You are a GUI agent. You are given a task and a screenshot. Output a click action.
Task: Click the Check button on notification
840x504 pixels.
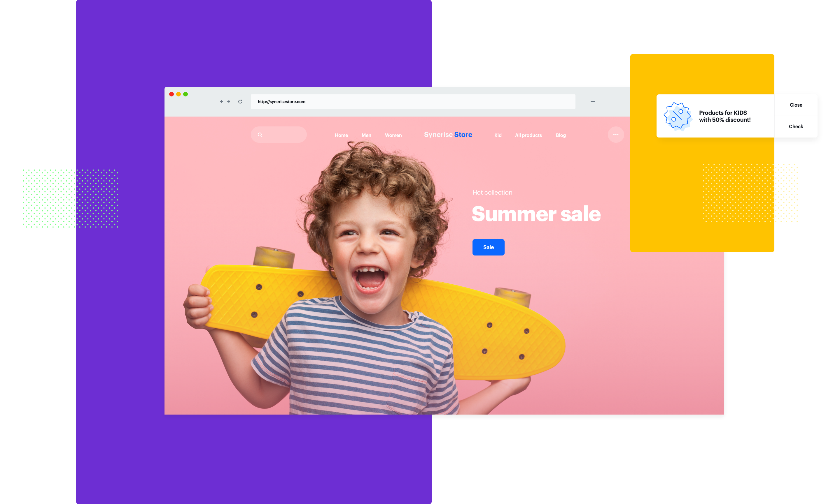(x=796, y=126)
